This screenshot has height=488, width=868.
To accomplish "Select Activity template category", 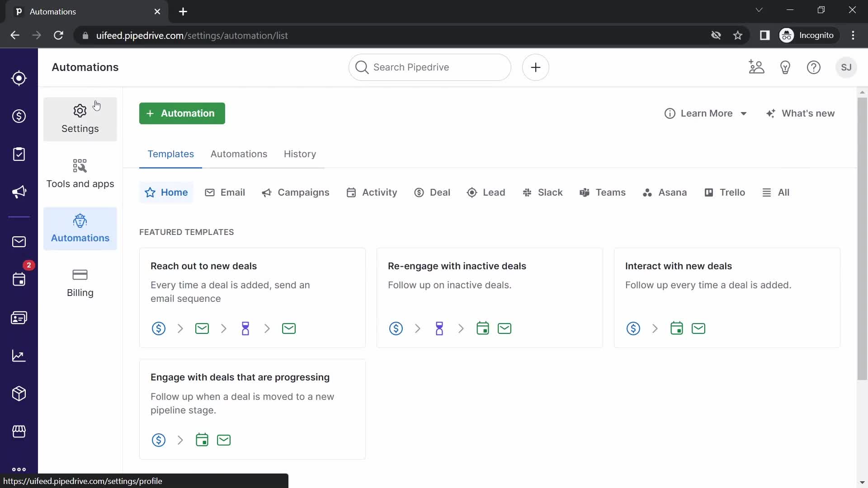I will [x=372, y=192].
